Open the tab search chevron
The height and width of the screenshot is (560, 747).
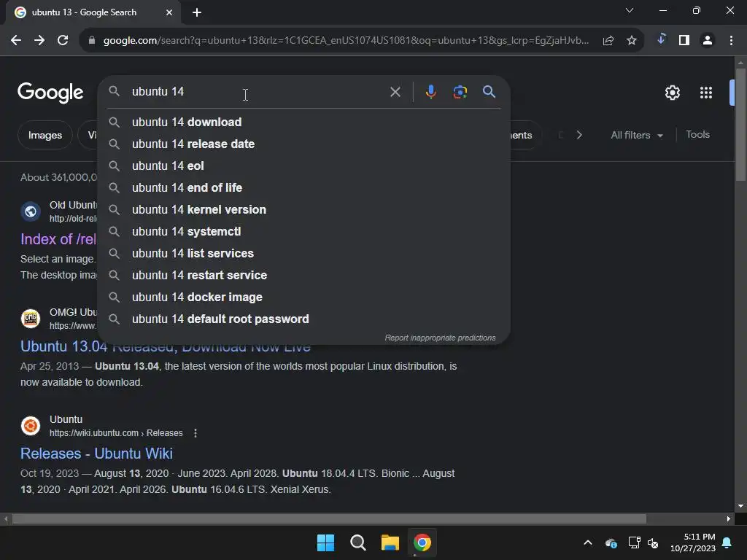click(630, 10)
